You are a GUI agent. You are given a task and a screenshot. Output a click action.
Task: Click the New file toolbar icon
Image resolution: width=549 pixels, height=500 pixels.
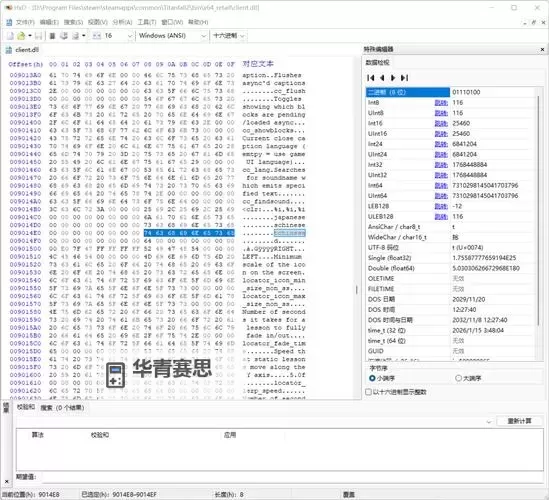coord(10,36)
